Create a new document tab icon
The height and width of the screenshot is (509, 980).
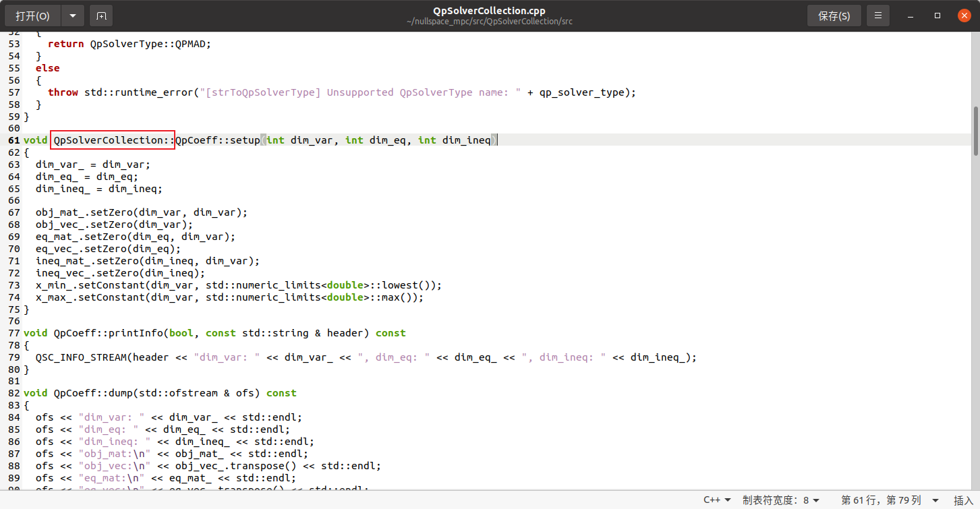pos(101,16)
